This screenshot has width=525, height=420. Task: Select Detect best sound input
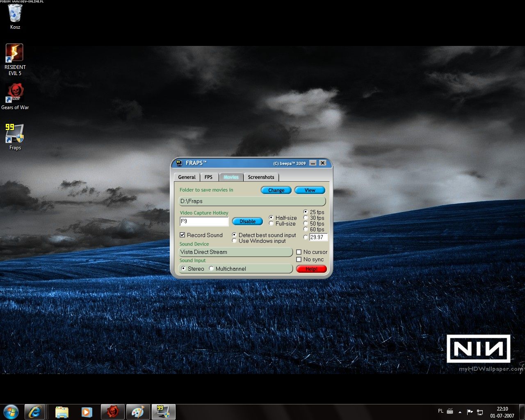tap(264, 235)
